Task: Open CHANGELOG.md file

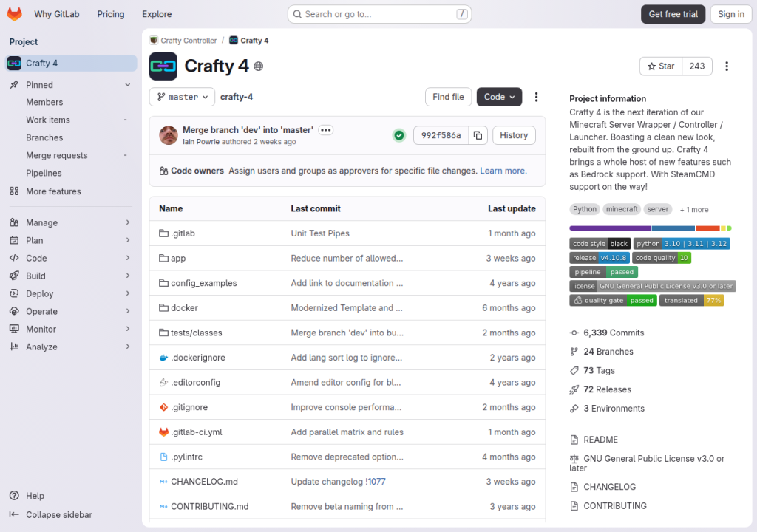Action: pos(204,482)
